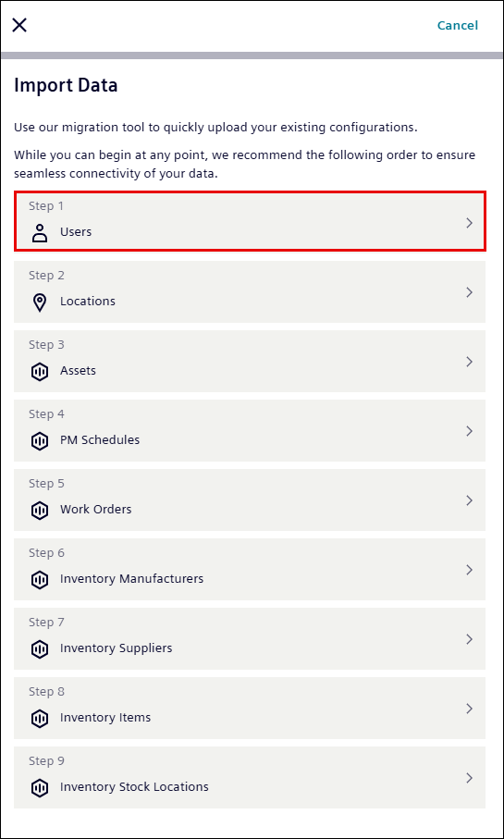Expand the Assets step chevron
Image resolution: width=504 pixels, height=839 pixels.
(x=469, y=362)
